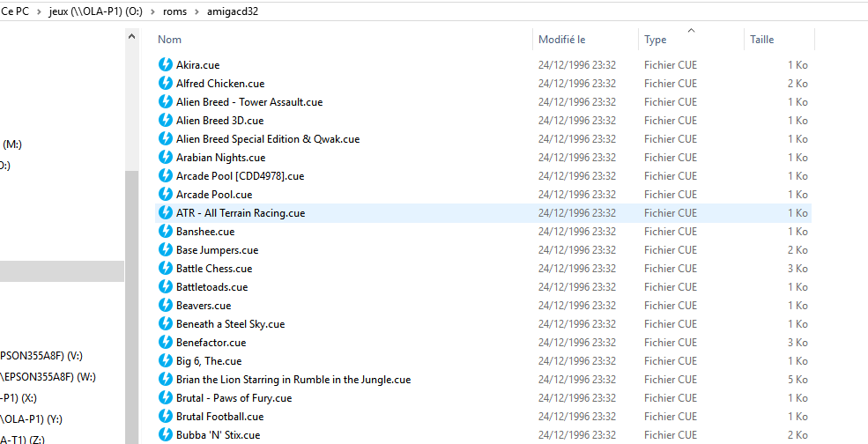Select the Banshee.cue file icon
Image resolution: width=868 pixels, height=444 pixels.
[x=165, y=231]
